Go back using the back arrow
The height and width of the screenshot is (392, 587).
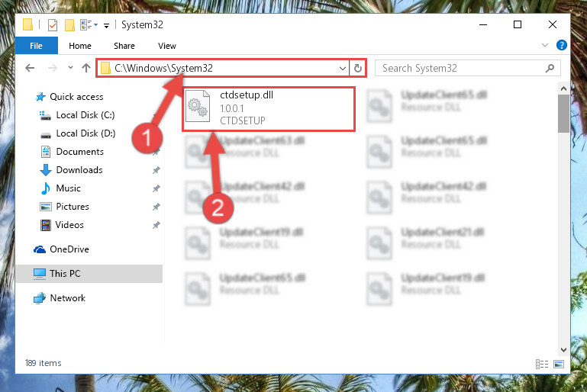(30, 68)
